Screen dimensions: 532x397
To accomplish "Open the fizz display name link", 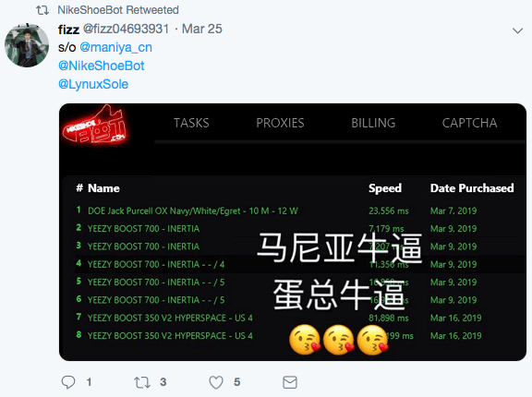I will point(68,30).
